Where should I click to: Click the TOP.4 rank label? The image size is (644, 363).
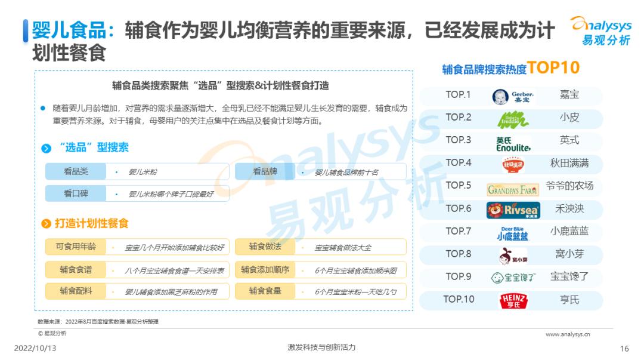tap(459, 163)
